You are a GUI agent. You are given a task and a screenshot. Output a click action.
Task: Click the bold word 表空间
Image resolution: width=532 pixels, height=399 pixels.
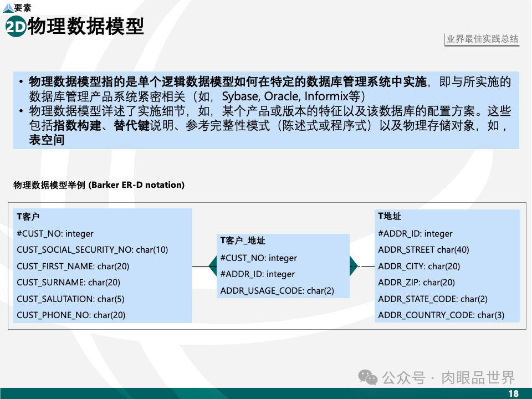coord(47,140)
